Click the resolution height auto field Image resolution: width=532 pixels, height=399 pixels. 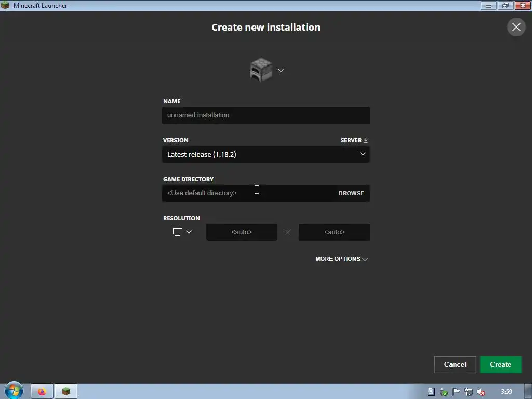[x=334, y=232]
